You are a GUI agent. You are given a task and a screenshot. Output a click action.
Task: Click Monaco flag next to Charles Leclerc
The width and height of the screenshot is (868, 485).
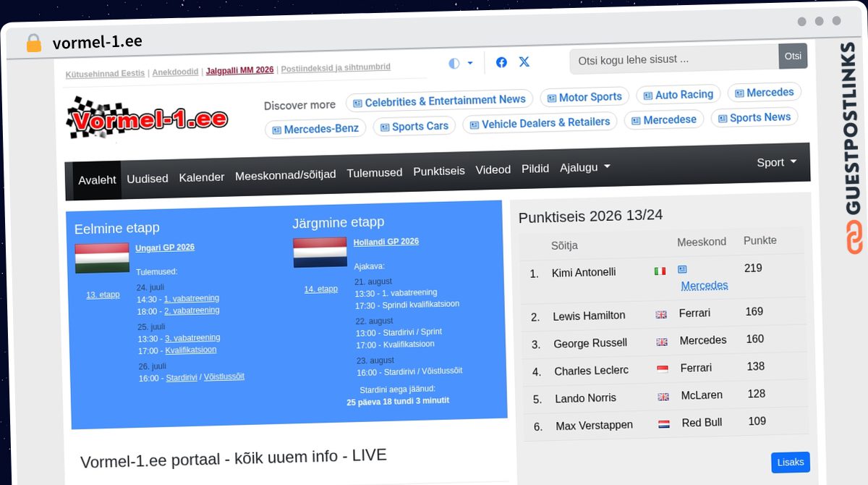tap(663, 369)
